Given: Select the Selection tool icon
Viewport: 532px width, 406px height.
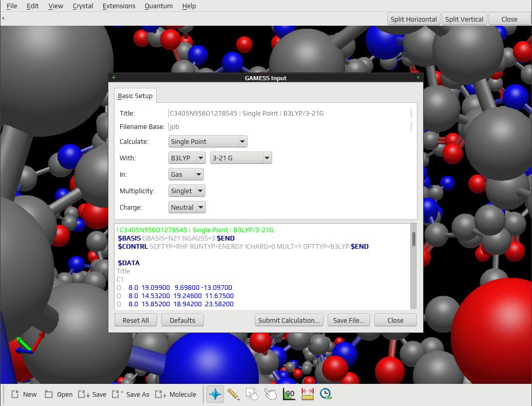Looking at the screenshot, I should (x=252, y=394).
